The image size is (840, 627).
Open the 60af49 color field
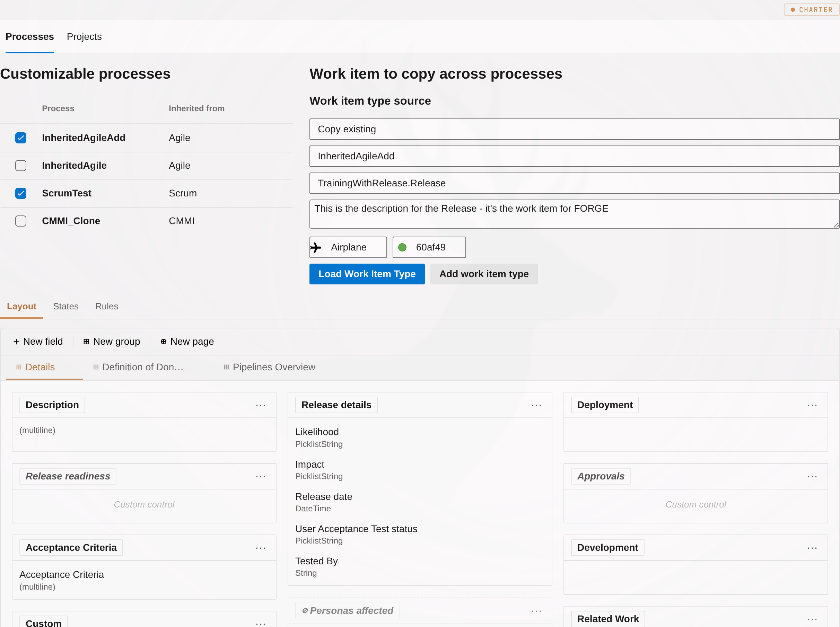(x=429, y=247)
